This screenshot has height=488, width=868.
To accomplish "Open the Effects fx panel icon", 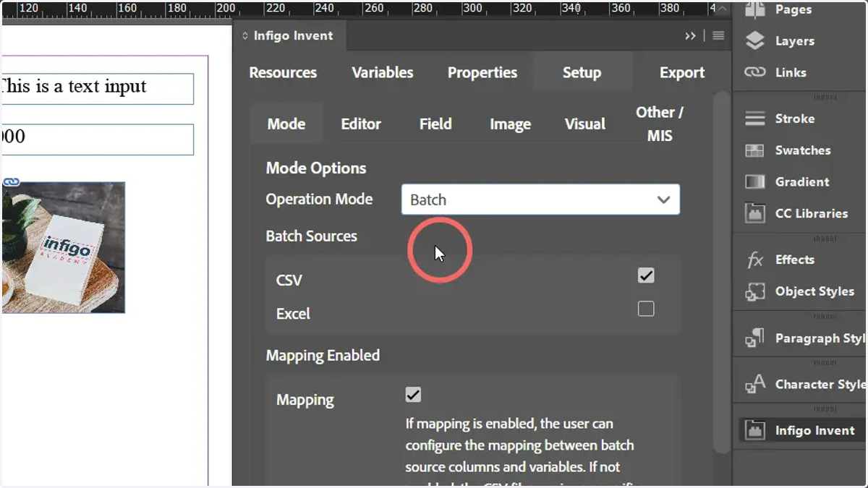I will (x=755, y=260).
